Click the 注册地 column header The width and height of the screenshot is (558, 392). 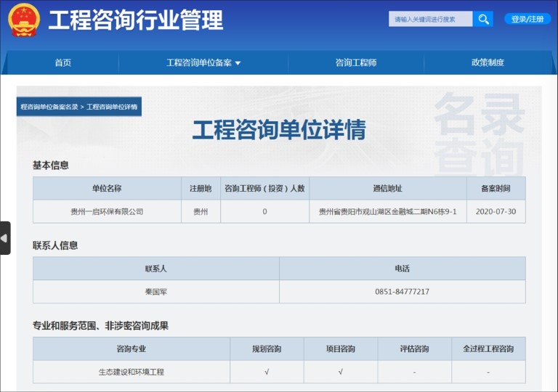(201, 188)
